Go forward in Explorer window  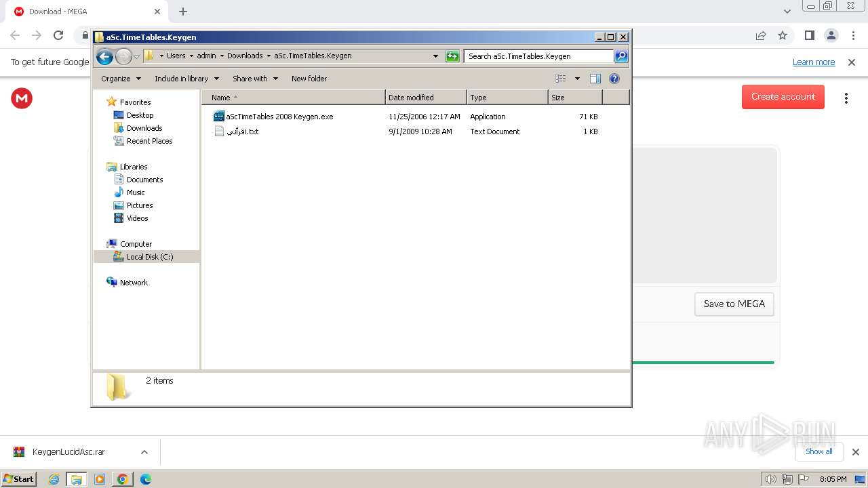123,56
